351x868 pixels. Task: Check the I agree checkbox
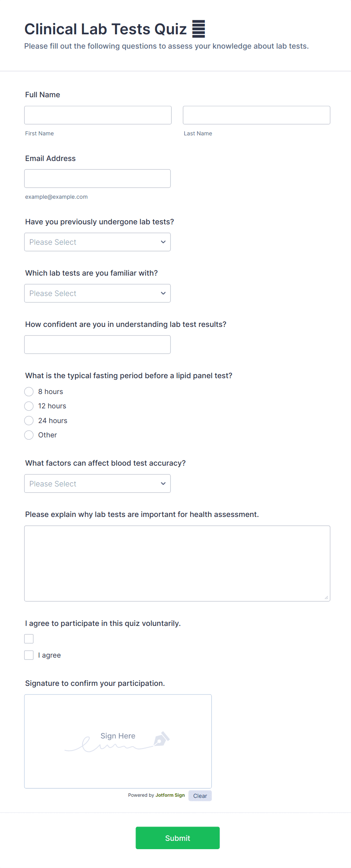pos(29,655)
